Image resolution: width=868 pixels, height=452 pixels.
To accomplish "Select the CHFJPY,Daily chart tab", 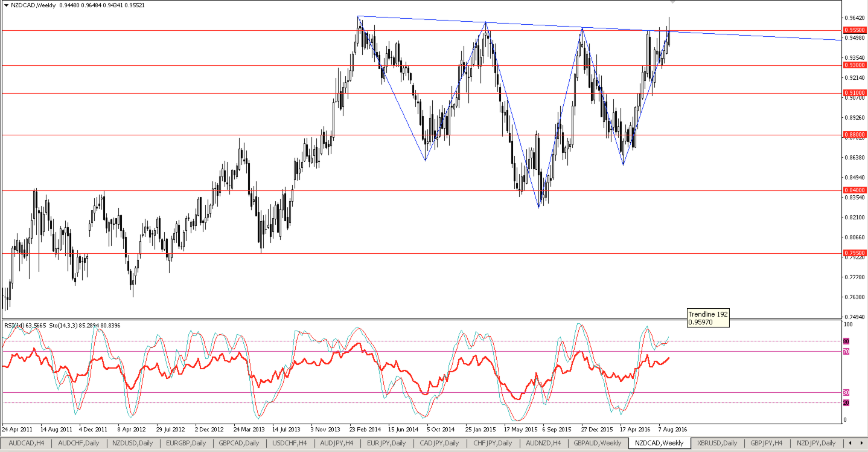I will pos(493,443).
